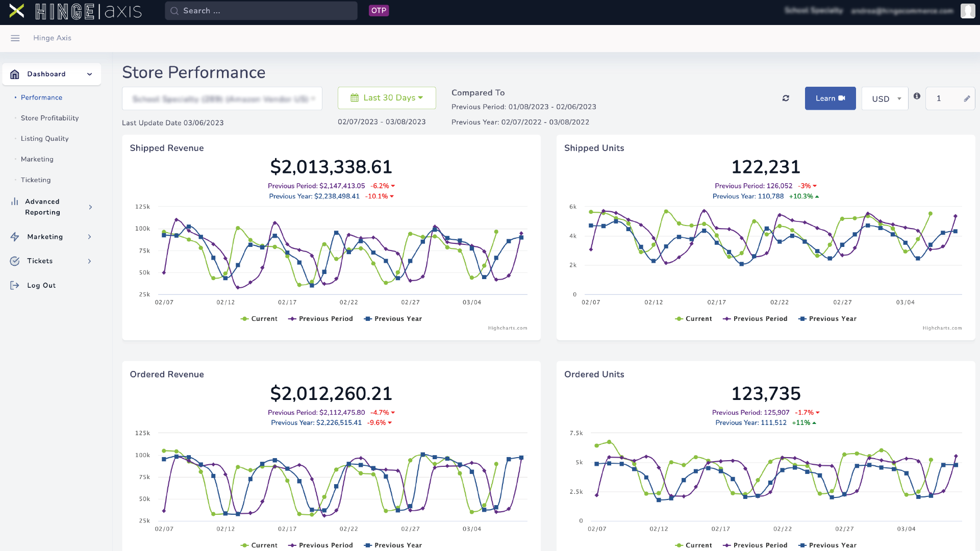Open Tickets via its sidebar icon
This screenshot has width=980, height=551.
tap(15, 261)
